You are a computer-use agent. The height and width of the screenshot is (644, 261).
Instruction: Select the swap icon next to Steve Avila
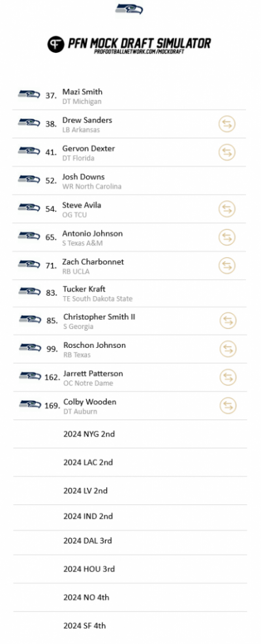(x=227, y=209)
